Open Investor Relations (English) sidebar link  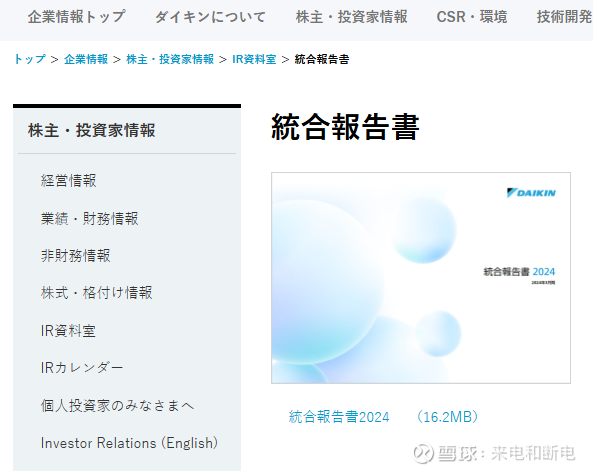click(129, 443)
